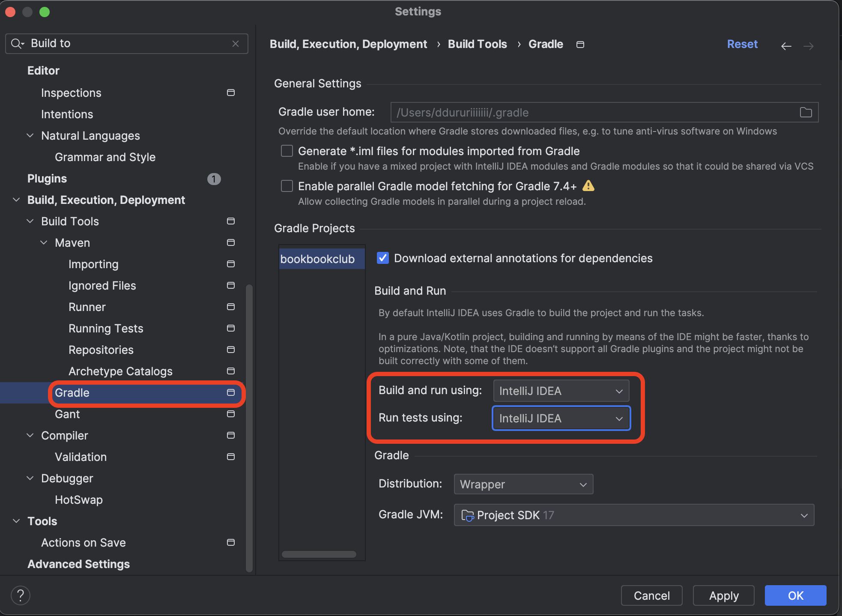
Task: Go back with the left arrow icon
Action: [x=786, y=46]
